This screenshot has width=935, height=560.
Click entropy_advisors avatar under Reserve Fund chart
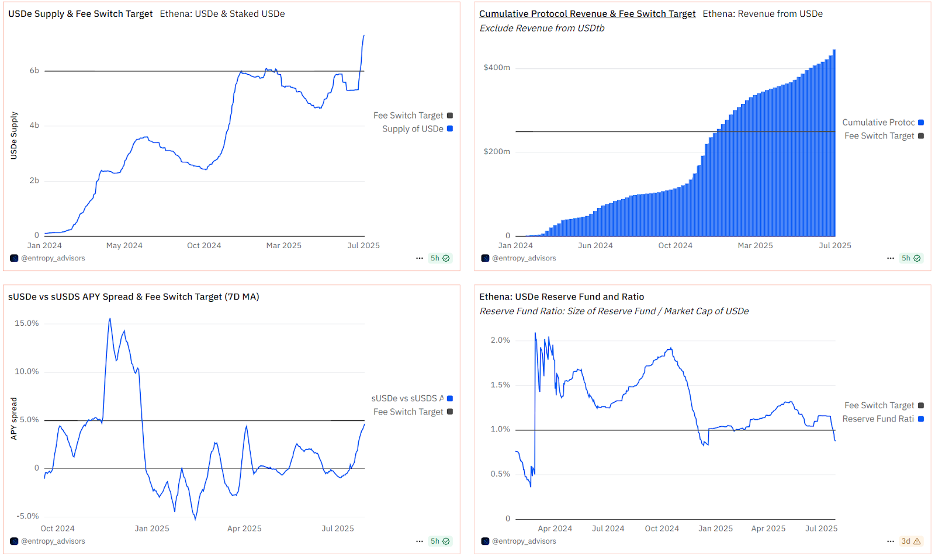click(x=485, y=541)
